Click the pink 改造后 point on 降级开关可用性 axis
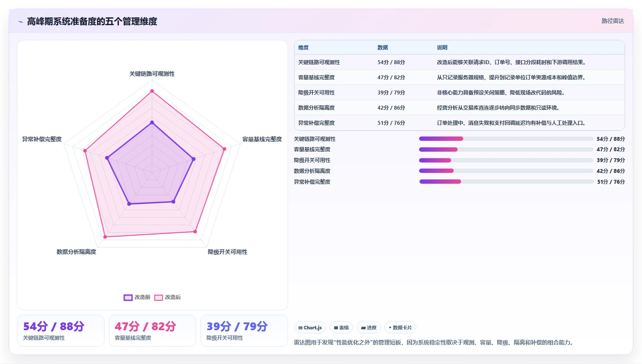Viewport: 642px width, 364px height. [195, 231]
